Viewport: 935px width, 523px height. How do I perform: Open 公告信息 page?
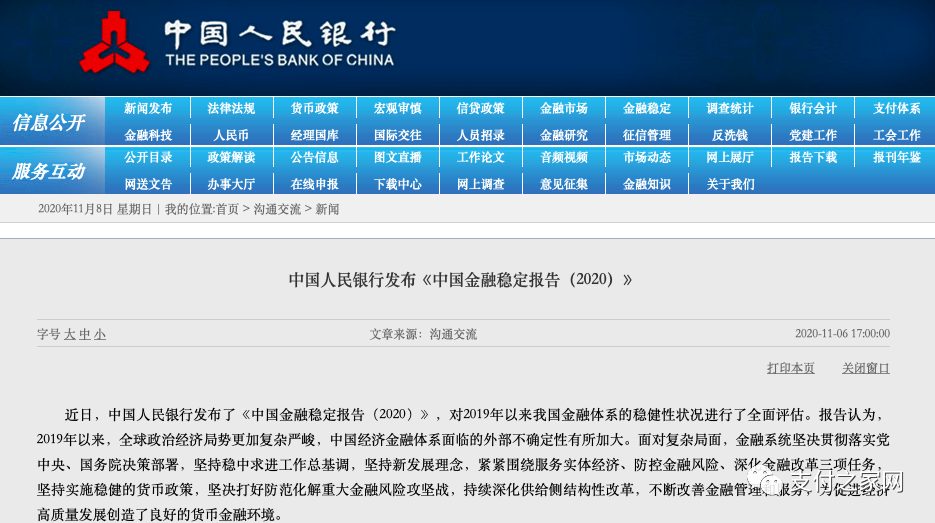click(314, 157)
